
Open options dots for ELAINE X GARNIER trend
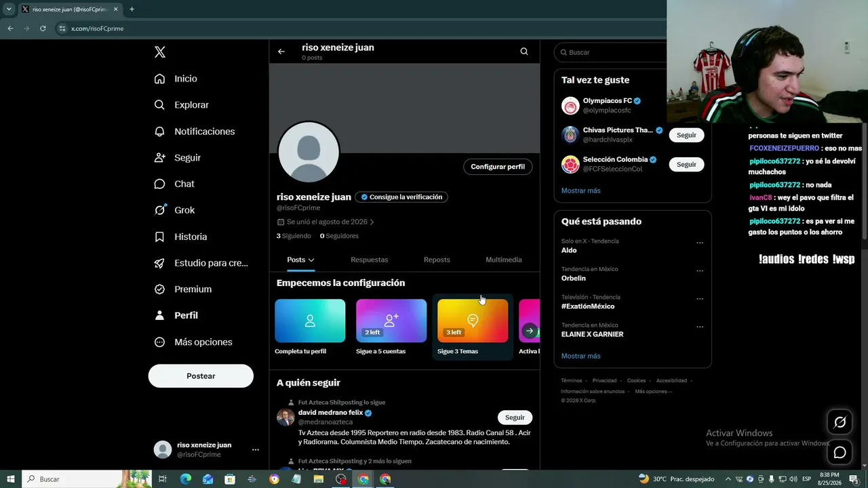coord(700,327)
